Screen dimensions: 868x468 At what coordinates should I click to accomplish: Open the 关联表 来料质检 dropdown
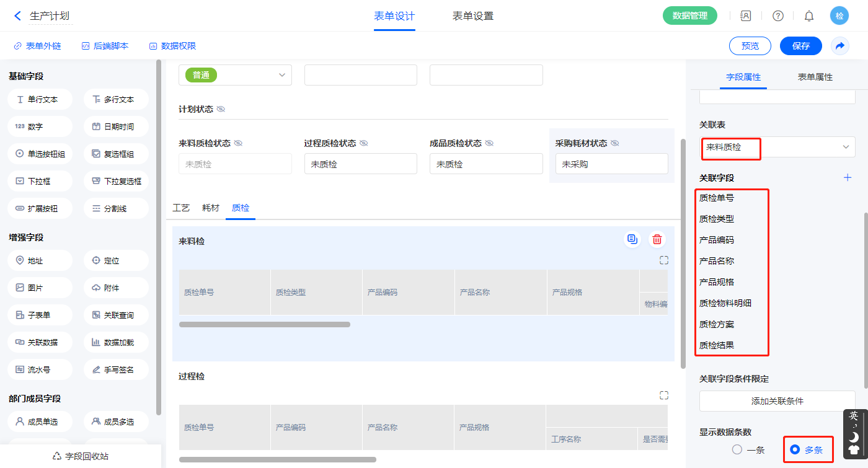coord(777,148)
